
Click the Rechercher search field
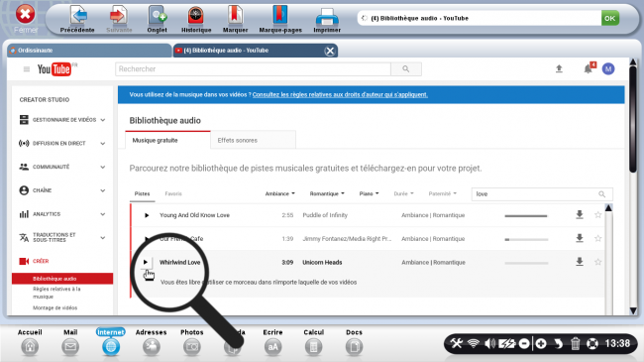pos(253,69)
